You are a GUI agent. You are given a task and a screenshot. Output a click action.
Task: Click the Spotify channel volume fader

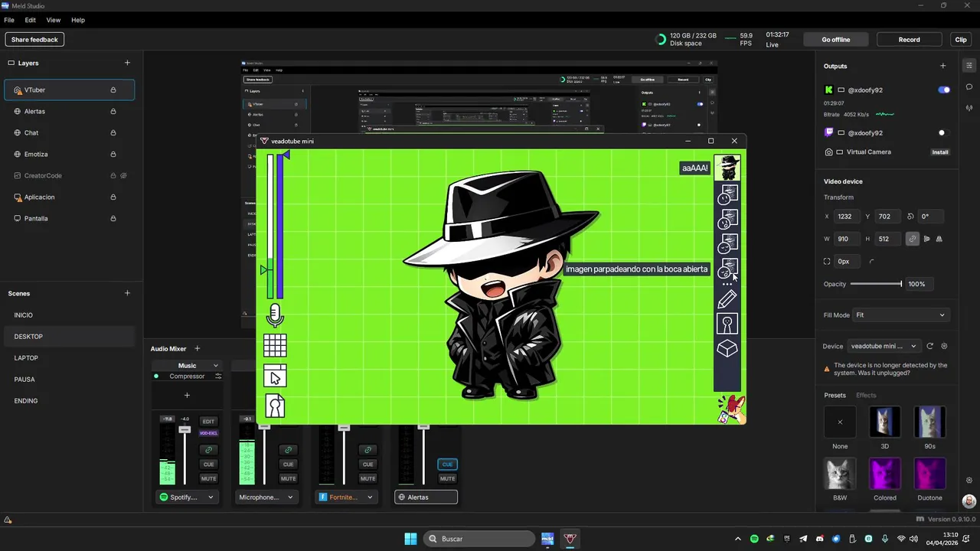185,430
